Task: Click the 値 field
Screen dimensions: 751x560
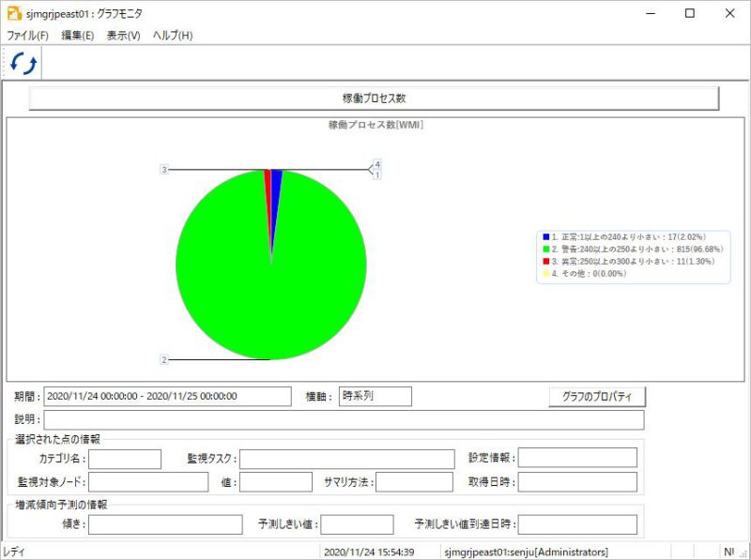Action: [x=276, y=482]
